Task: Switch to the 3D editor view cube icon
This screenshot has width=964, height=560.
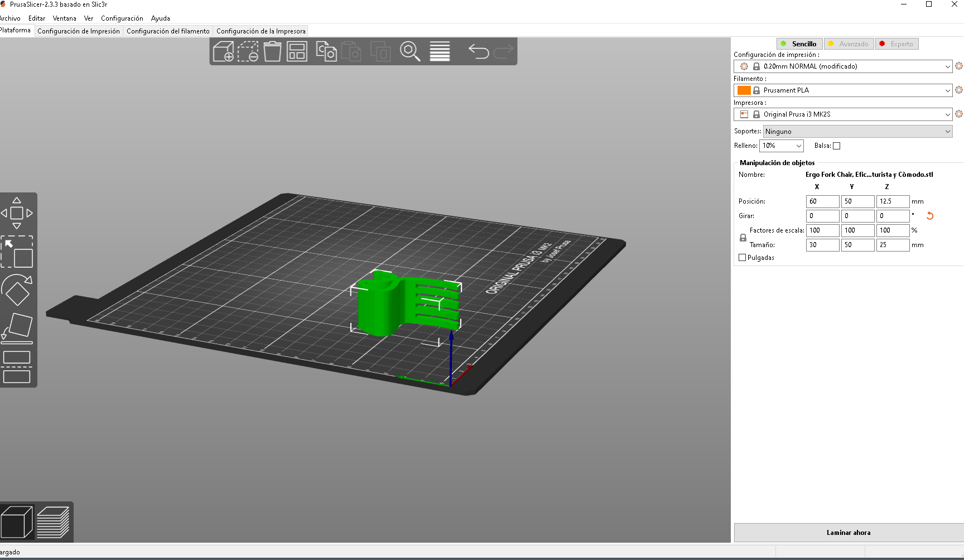Action: (17, 522)
